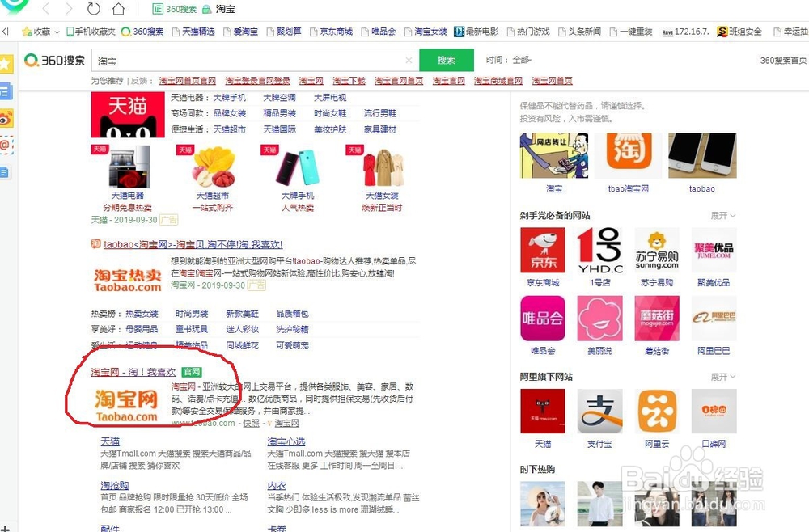Open 360搜索 bookmark in bookmarks bar
The image size is (809, 532).
coord(142,32)
